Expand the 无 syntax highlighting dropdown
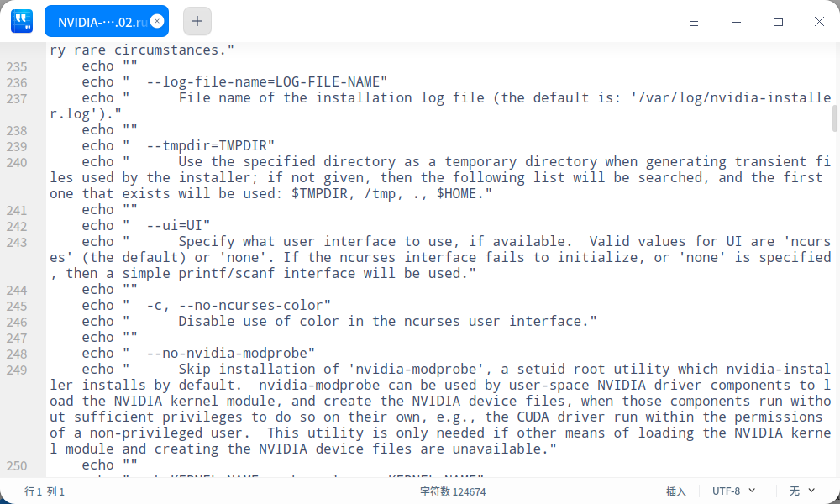 (x=801, y=491)
